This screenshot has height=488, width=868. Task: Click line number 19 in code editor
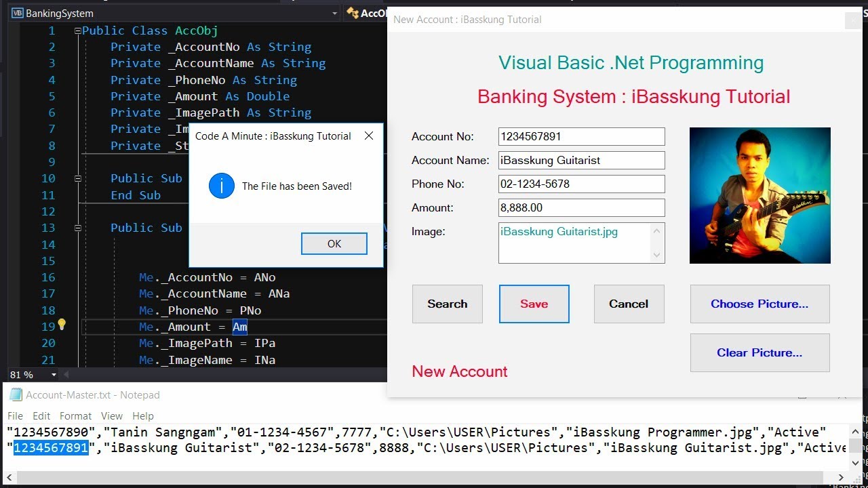48,327
